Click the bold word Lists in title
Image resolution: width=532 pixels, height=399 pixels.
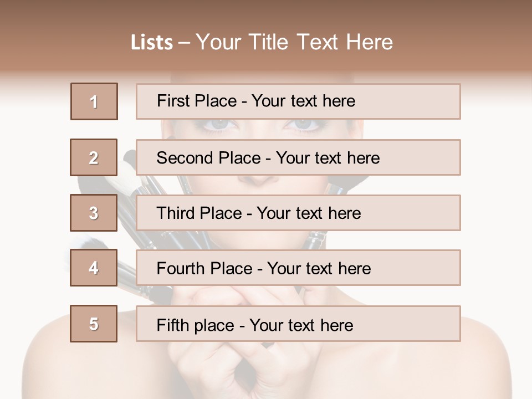[152, 42]
